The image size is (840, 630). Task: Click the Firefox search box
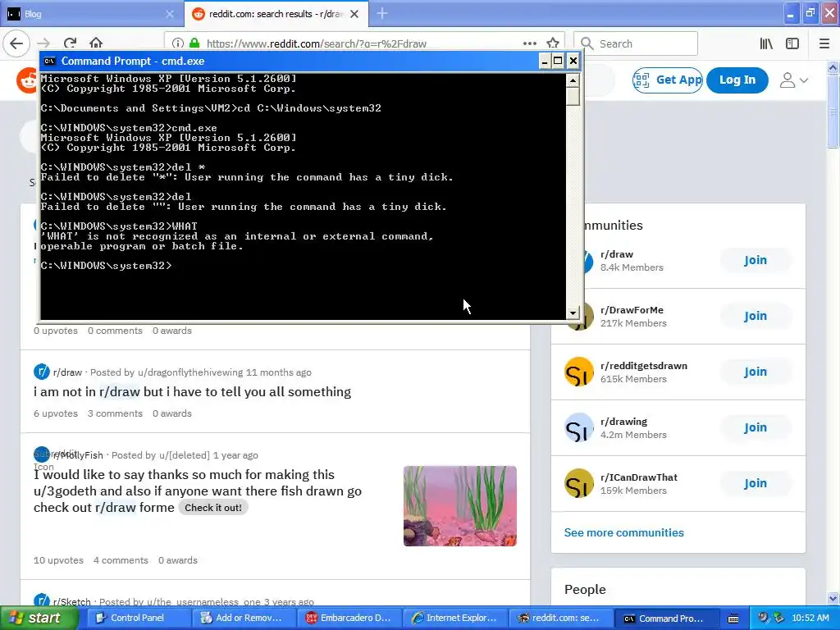click(x=636, y=43)
